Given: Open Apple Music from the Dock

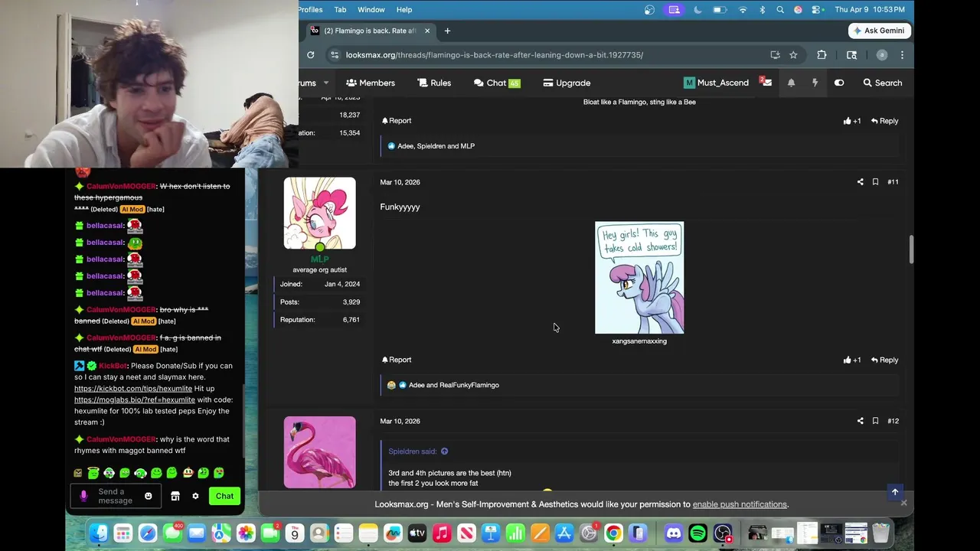Looking at the screenshot, I should [x=442, y=533].
